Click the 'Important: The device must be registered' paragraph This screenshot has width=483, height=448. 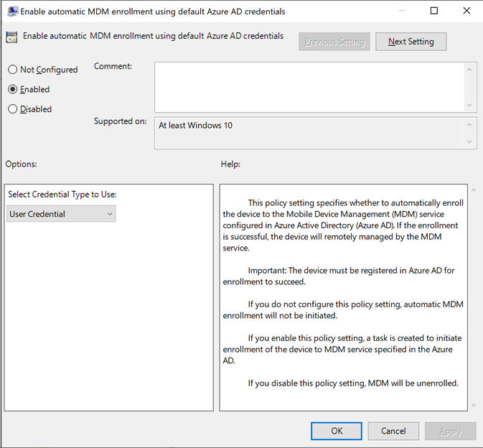click(x=339, y=276)
